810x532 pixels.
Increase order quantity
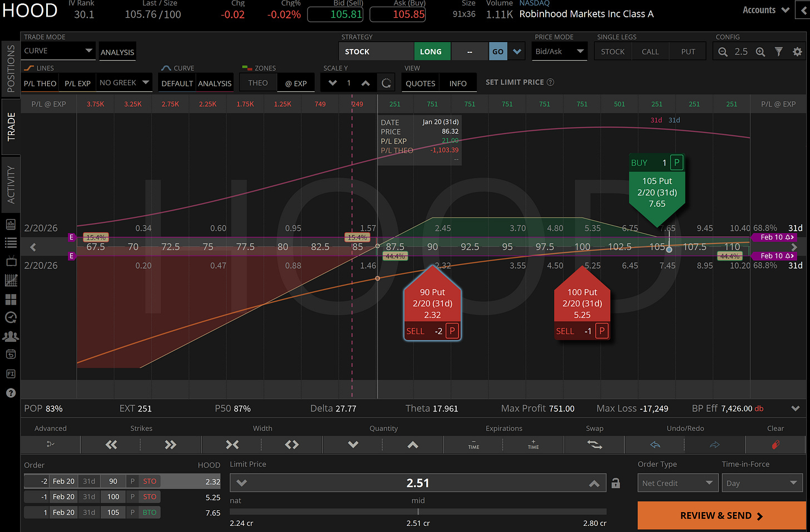coord(413,444)
